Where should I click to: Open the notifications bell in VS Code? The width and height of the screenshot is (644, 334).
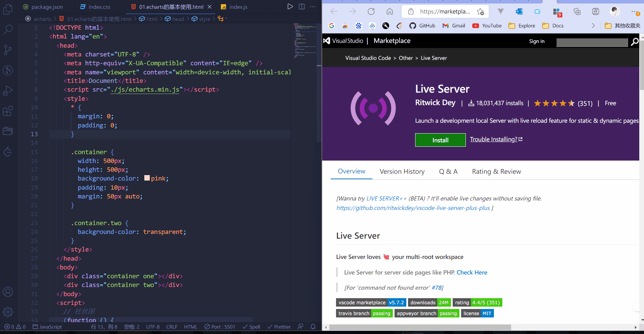pos(313,327)
